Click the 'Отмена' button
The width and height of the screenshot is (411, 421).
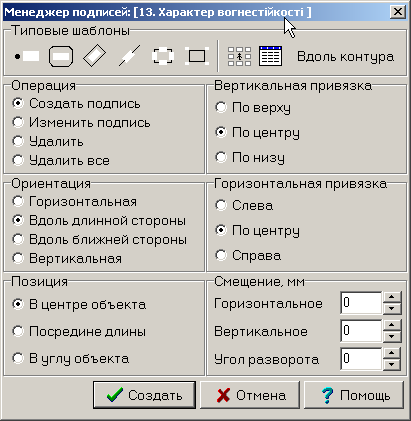click(250, 395)
